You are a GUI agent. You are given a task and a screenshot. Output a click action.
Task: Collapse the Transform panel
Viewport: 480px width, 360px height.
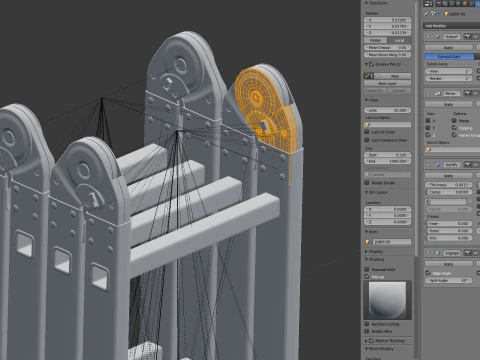[x=366, y=3]
